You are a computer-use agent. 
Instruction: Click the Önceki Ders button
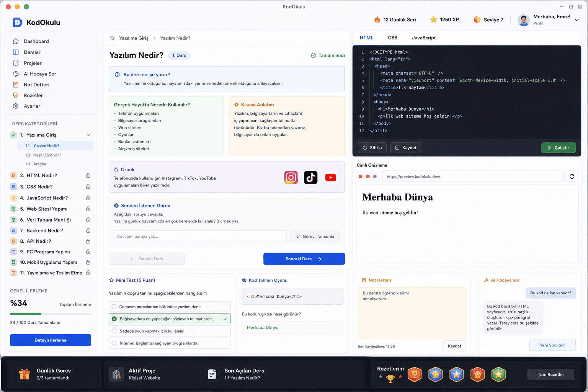[x=147, y=259]
